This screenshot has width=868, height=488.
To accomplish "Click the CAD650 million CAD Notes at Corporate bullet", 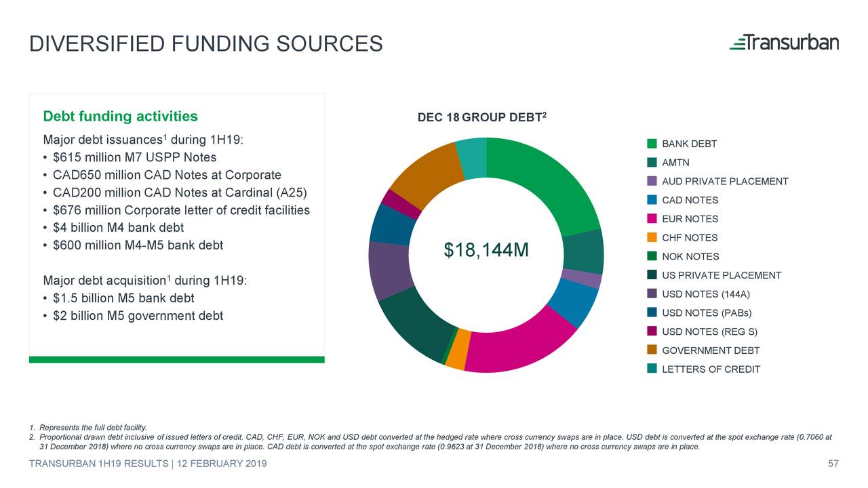I will [x=161, y=175].
